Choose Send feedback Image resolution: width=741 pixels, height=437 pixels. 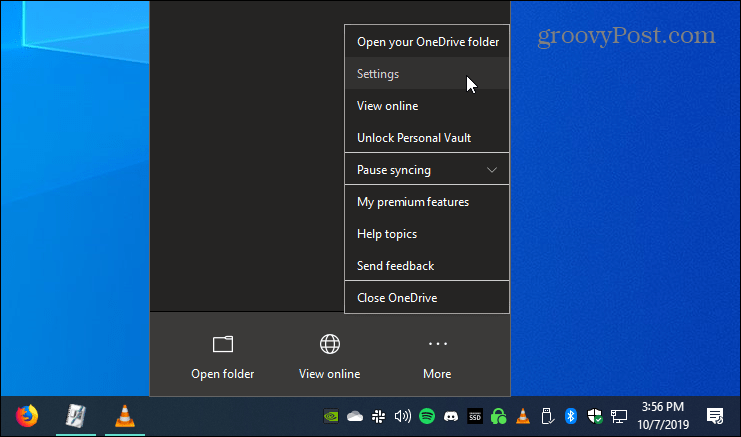(427, 266)
